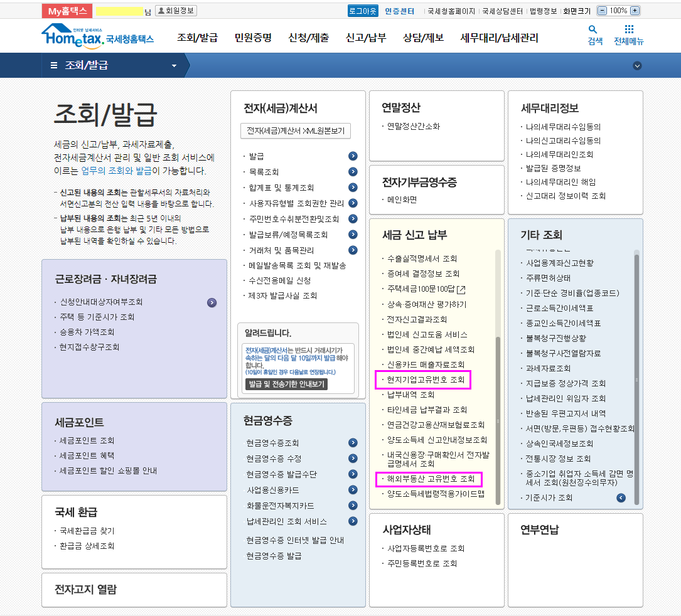Click the 로그아웃 button
The height and width of the screenshot is (616, 681).
363,11
